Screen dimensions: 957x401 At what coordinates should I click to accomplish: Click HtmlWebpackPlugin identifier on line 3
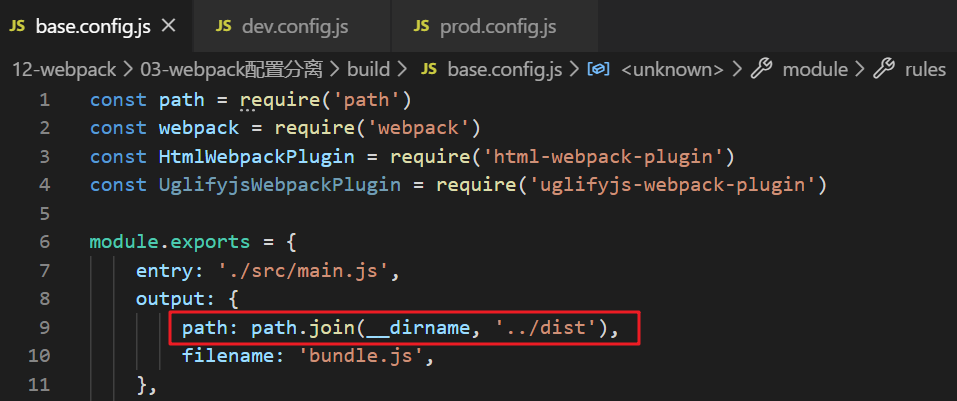click(x=256, y=157)
